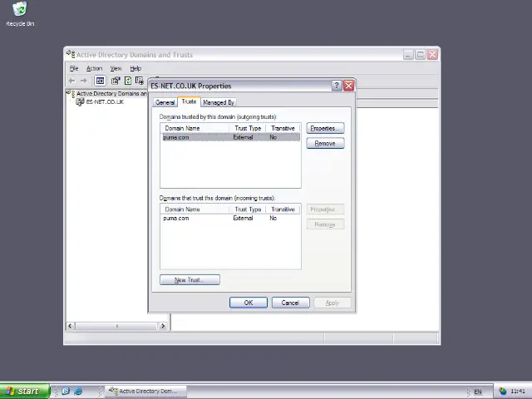Click the Cancel button
532x399 pixels.
[x=290, y=303]
